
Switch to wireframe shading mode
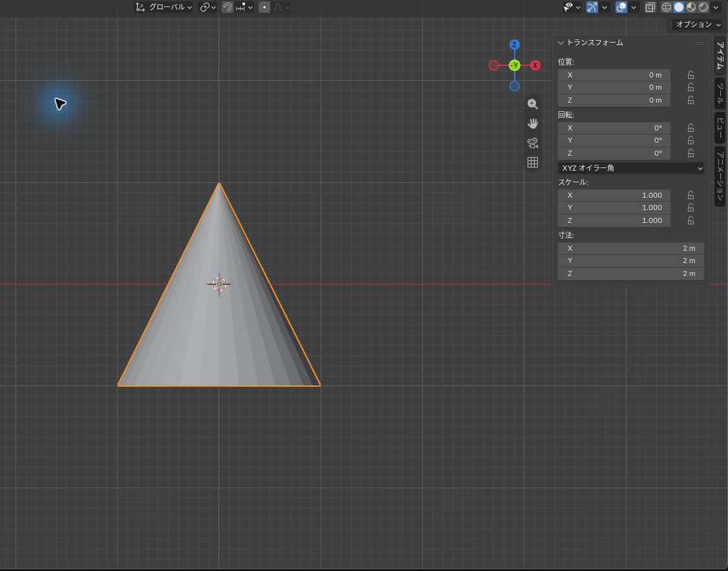(666, 7)
